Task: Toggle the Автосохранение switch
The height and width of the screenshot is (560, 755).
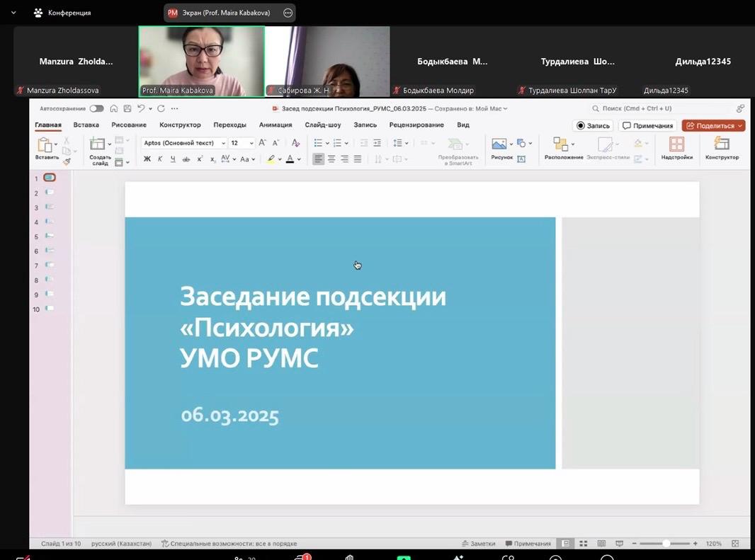Action: [97, 108]
